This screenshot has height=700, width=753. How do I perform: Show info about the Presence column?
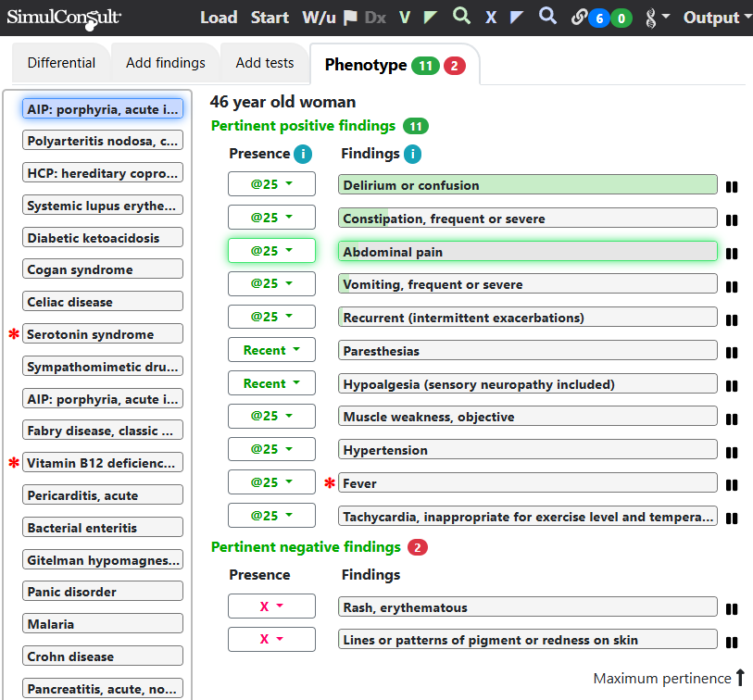point(303,154)
